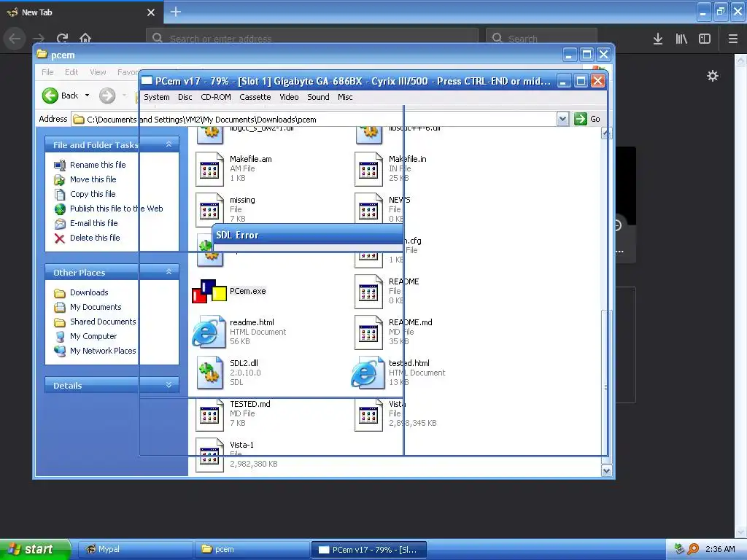Screen dimensions: 747x560
Task: Click the Copy this file icon
Action: (x=60, y=194)
